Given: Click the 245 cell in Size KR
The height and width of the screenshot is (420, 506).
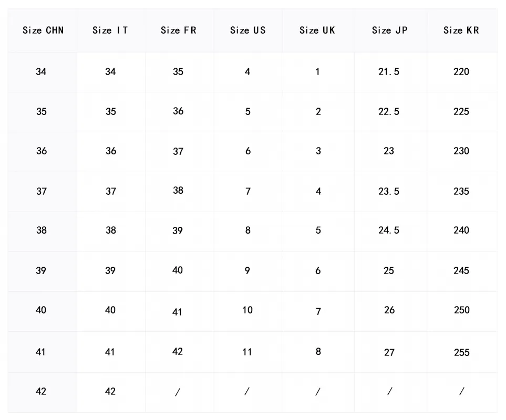Looking at the screenshot, I should [461, 270].
